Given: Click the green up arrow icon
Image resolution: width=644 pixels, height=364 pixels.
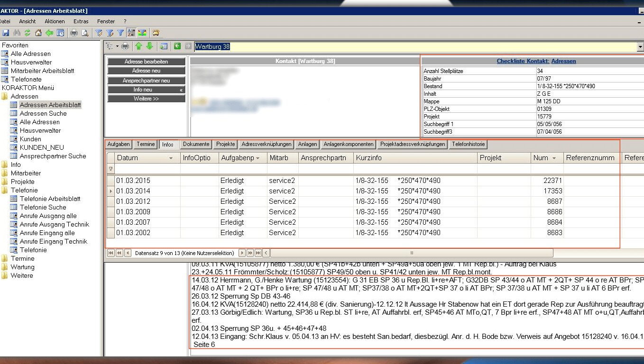Looking at the screenshot, I should (x=138, y=46).
